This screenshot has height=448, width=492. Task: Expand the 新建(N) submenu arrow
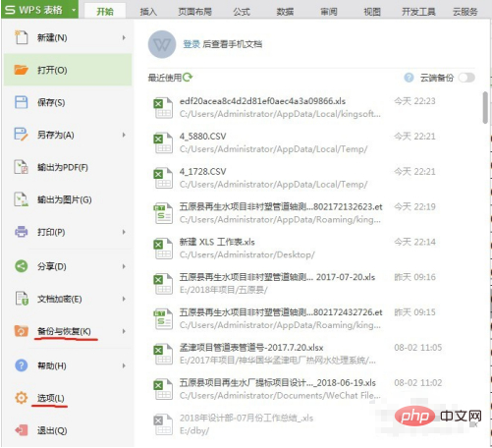(x=124, y=37)
